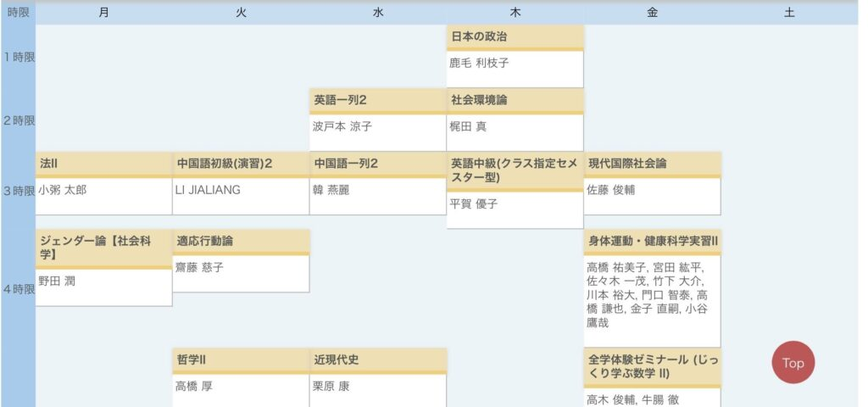Open the 哲学II course card

click(x=192, y=360)
